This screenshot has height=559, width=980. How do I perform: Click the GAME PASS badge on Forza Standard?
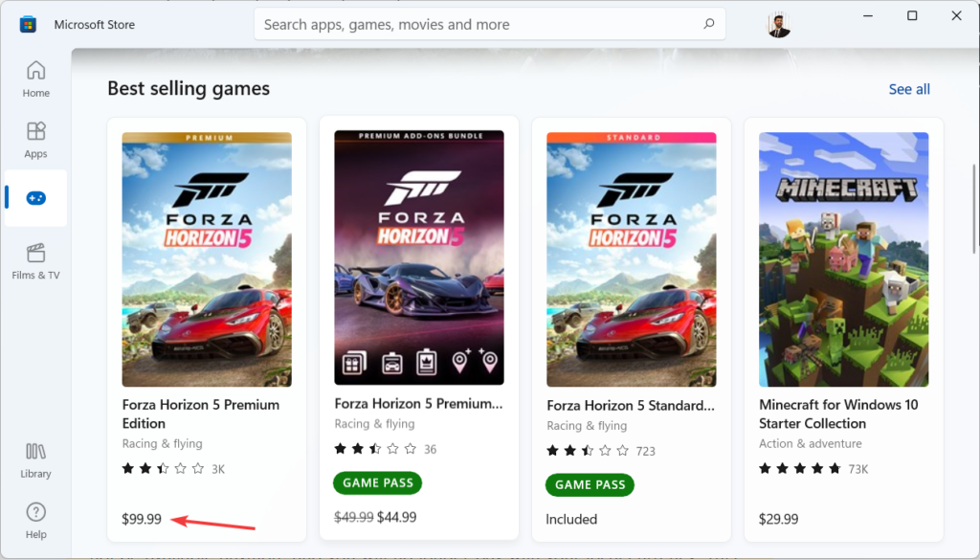(590, 484)
